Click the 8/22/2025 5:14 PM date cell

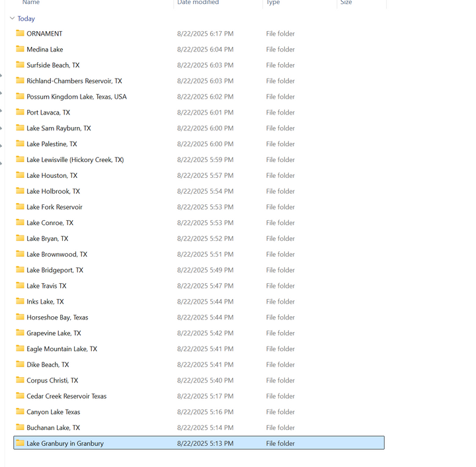(205, 428)
